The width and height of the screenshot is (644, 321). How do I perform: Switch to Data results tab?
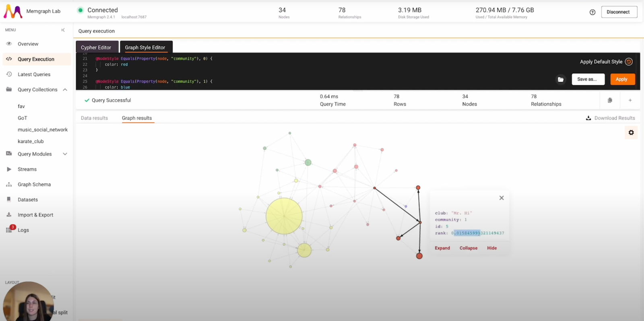coord(94,118)
